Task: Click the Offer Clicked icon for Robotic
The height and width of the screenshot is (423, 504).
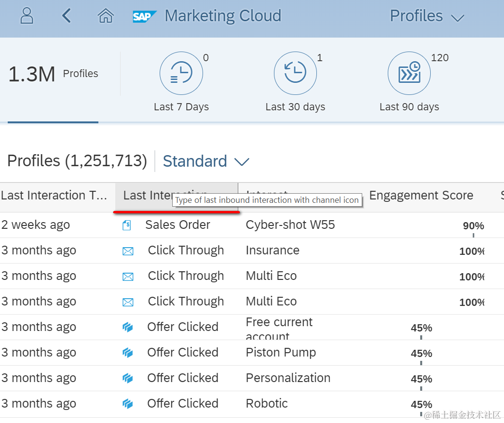Action: tap(127, 404)
